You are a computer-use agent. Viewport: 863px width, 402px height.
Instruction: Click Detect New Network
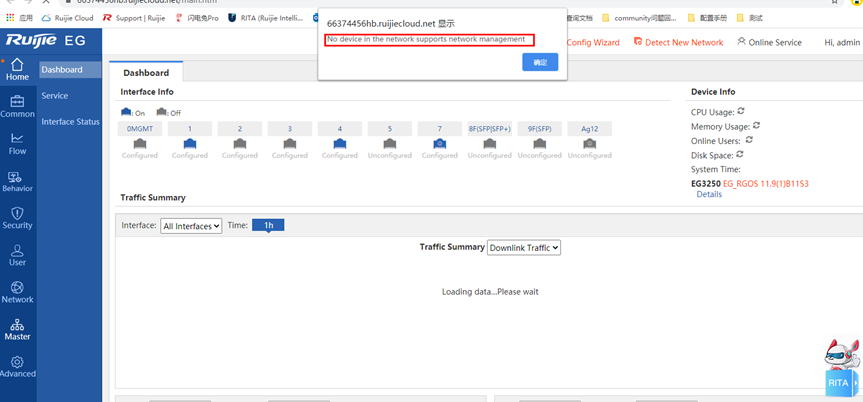tap(678, 42)
